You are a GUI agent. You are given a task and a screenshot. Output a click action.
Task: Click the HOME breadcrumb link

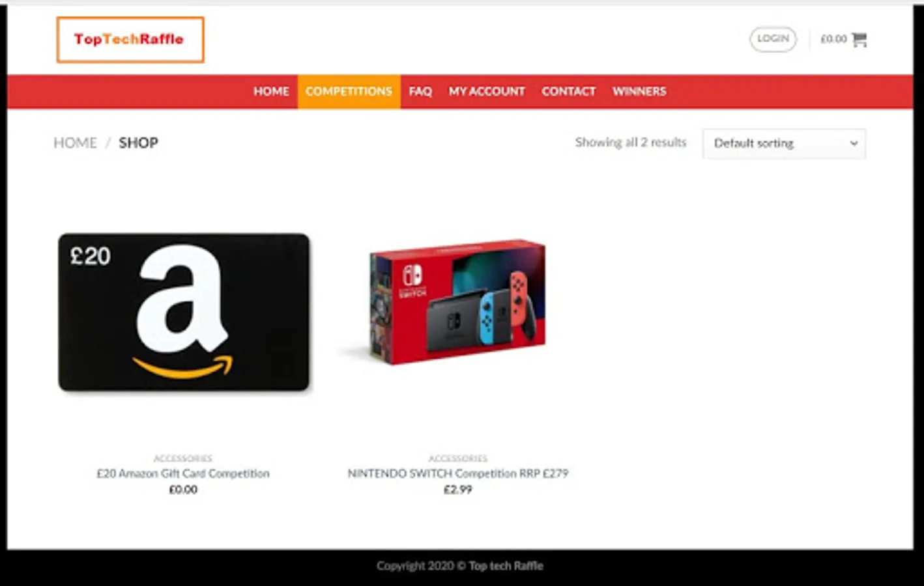point(75,143)
